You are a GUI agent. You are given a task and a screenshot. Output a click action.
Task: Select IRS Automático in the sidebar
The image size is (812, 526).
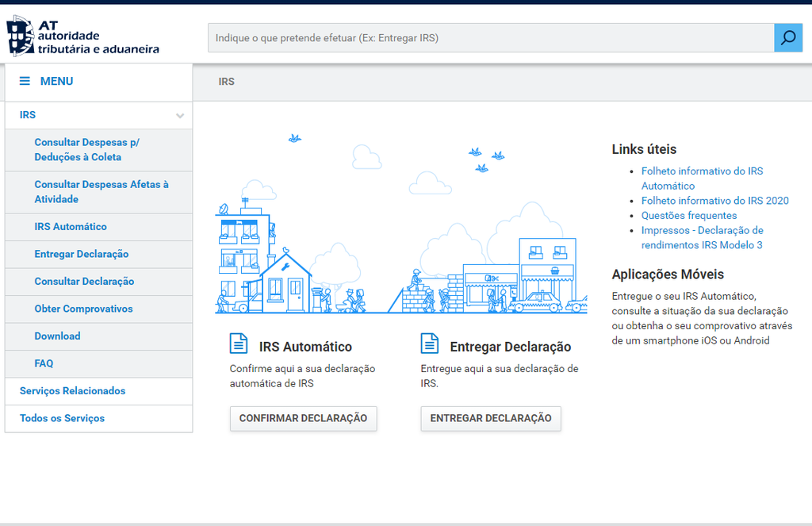pos(71,227)
